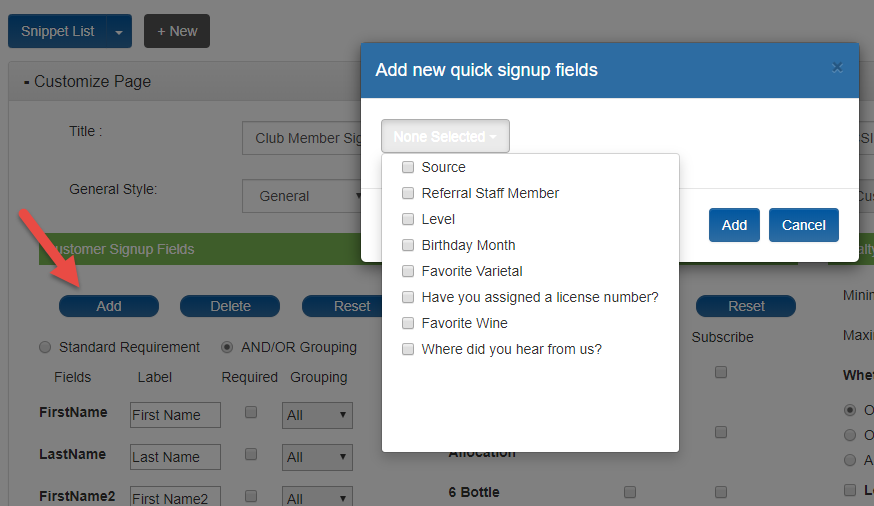Image resolution: width=874 pixels, height=506 pixels.
Task: Close the quick signup fields dialog
Action: click(x=837, y=67)
